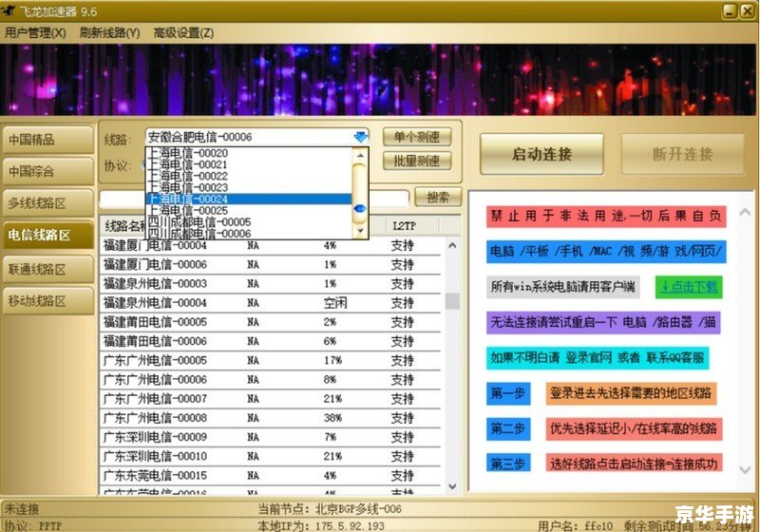Screen dimensions: 760x532
Task: Click the blue arrow on the 线路 combo box
Action: coord(360,138)
